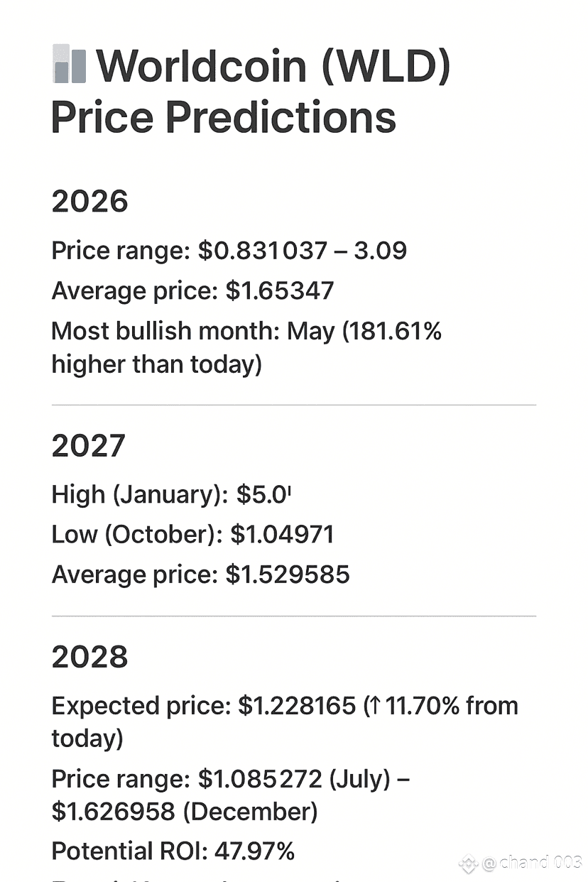Select the 2028 section heading
588x882 pixels.
click(x=89, y=657)
